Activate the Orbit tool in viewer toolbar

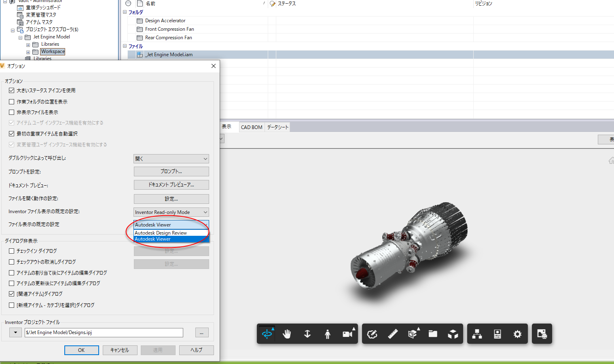click(267, 334)
